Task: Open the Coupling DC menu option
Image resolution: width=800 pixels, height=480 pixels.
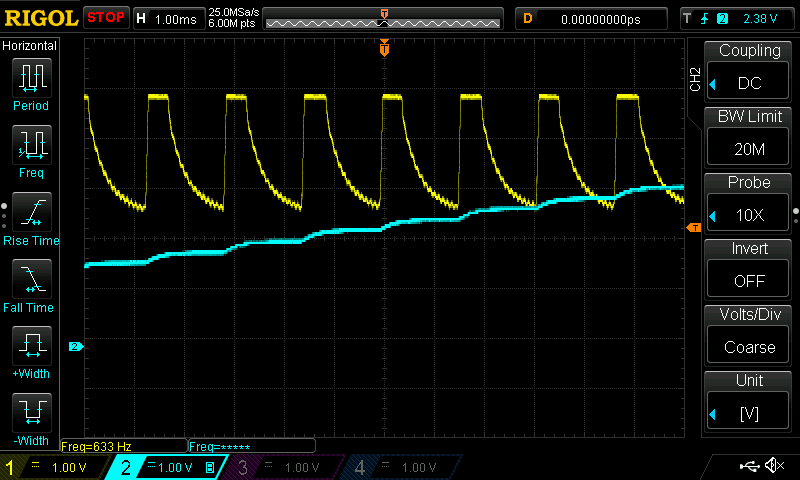Action: pyautogui.click(x=748, y=70)
